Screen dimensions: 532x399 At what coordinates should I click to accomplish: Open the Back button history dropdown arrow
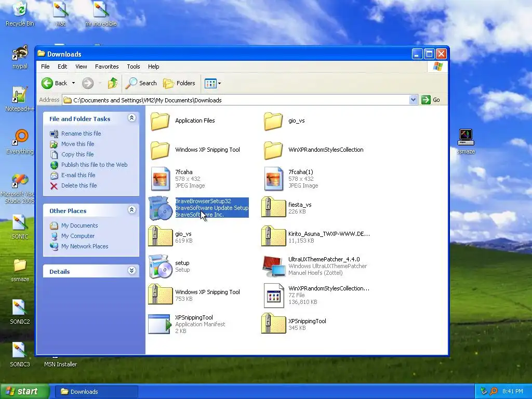[73, 83]
